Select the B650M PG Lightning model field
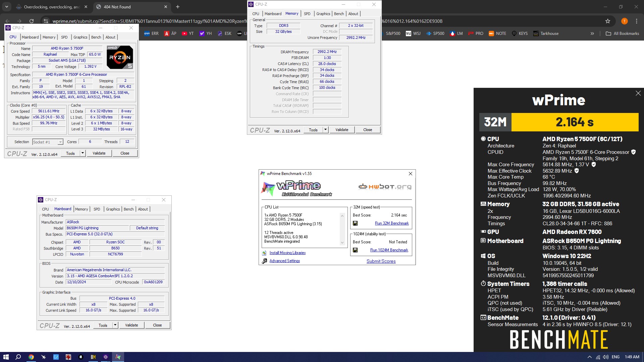This screenshot has width=644, height=362. pyautogui.click(x=97, y=228)
